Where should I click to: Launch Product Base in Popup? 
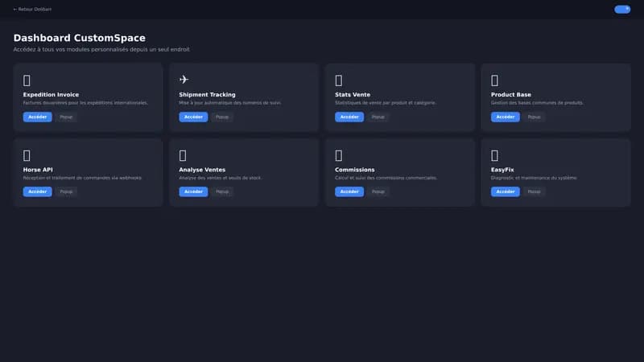coord(534,117)
